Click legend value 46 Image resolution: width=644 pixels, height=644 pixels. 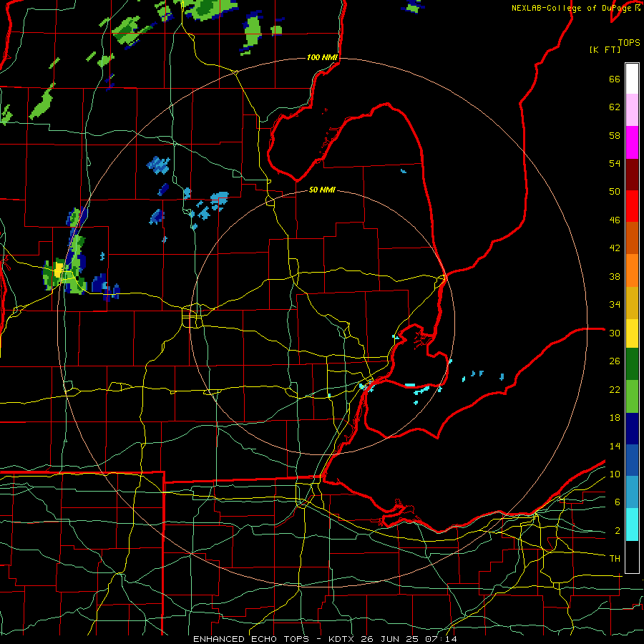click(x=615, y=220)
